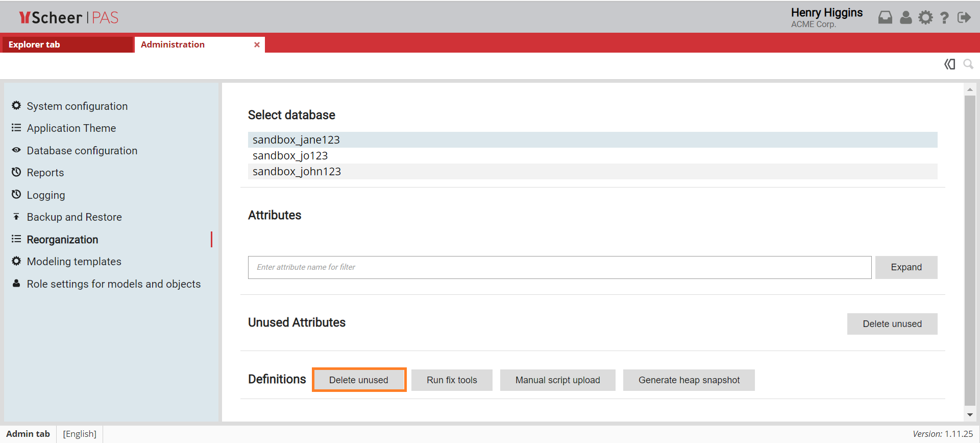Click the search magnifier icon
Viewport: 980px width, 443px height.
968,64
